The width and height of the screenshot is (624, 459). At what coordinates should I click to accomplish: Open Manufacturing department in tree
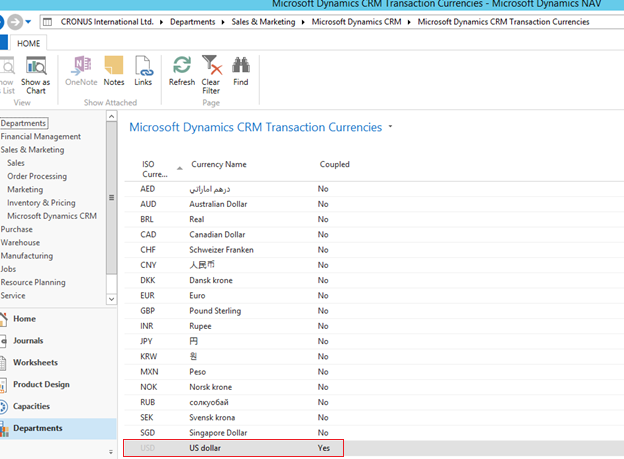tap(27, 256)
